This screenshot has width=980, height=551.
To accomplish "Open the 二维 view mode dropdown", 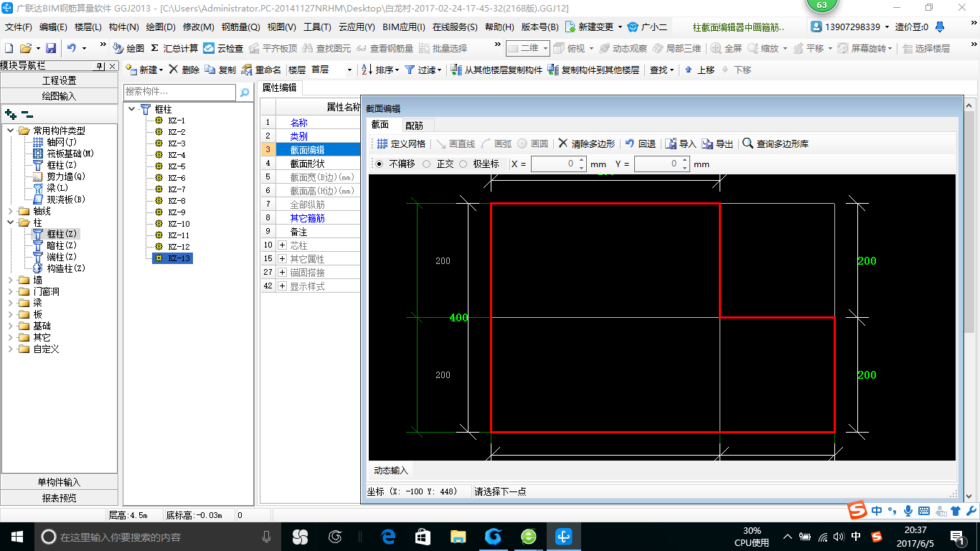I will [x=528, y=48].
